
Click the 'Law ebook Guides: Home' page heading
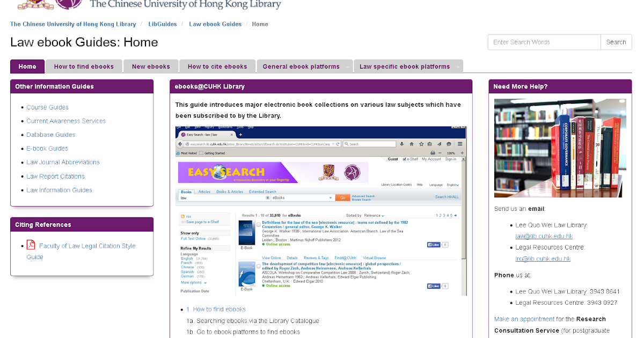coord(84,42)
